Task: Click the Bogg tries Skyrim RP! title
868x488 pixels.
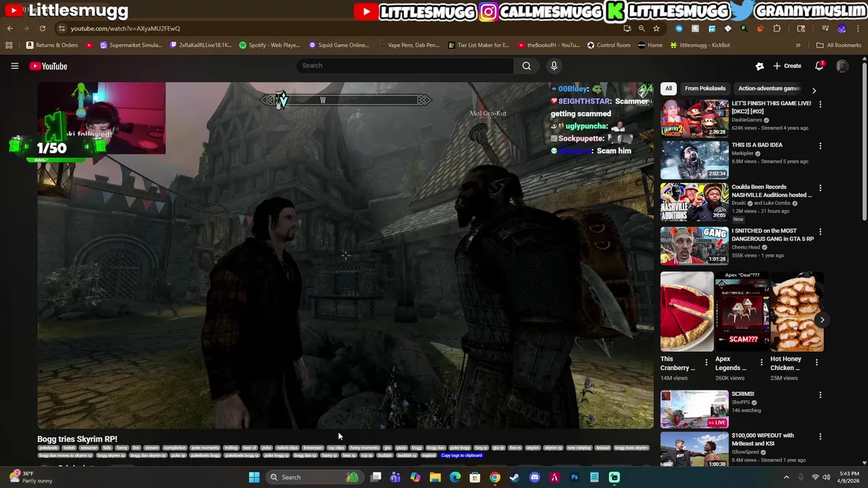Action: pyautogui.click(x=77, y=439)
